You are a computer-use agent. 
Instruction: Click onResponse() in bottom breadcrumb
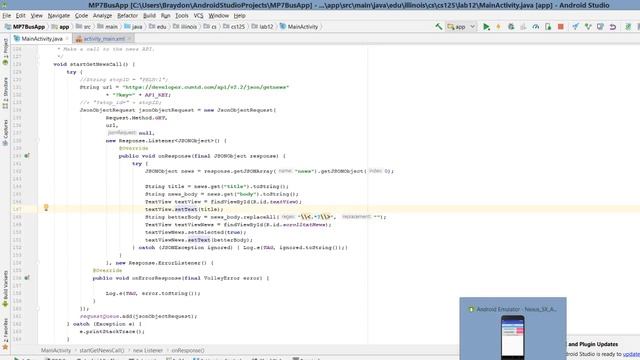pos(188,350)
